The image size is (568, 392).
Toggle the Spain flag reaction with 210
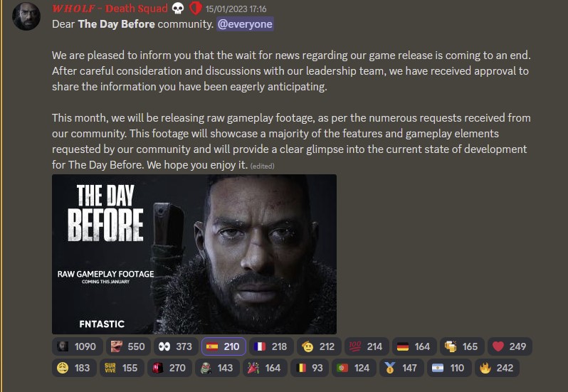[223, 346]
